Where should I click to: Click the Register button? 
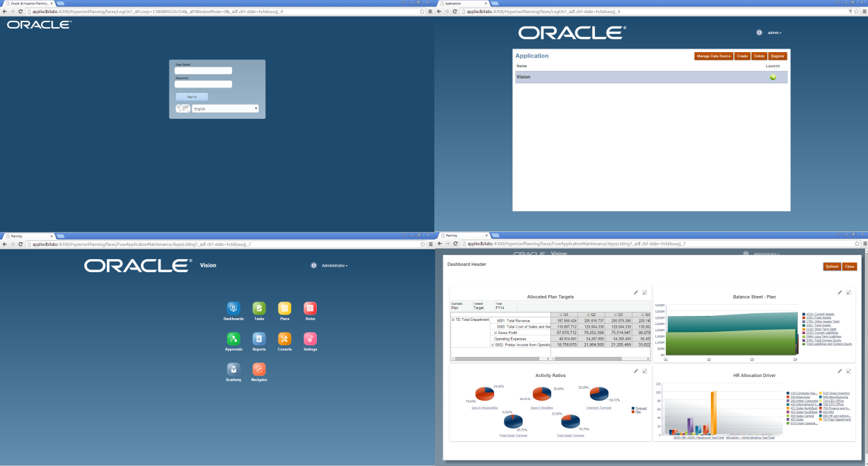tap(778, 56)
